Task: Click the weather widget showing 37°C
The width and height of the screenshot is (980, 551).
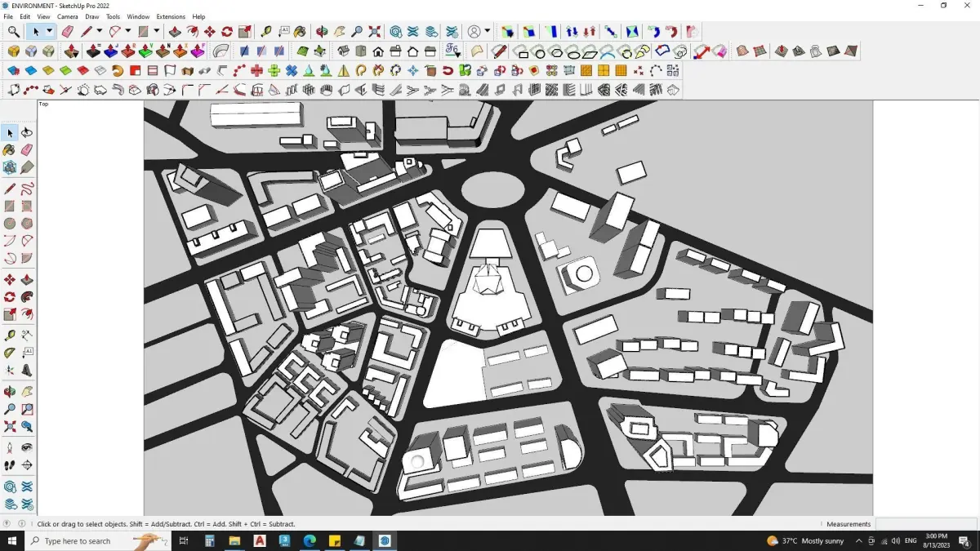Action: click(x=805, y=540)
